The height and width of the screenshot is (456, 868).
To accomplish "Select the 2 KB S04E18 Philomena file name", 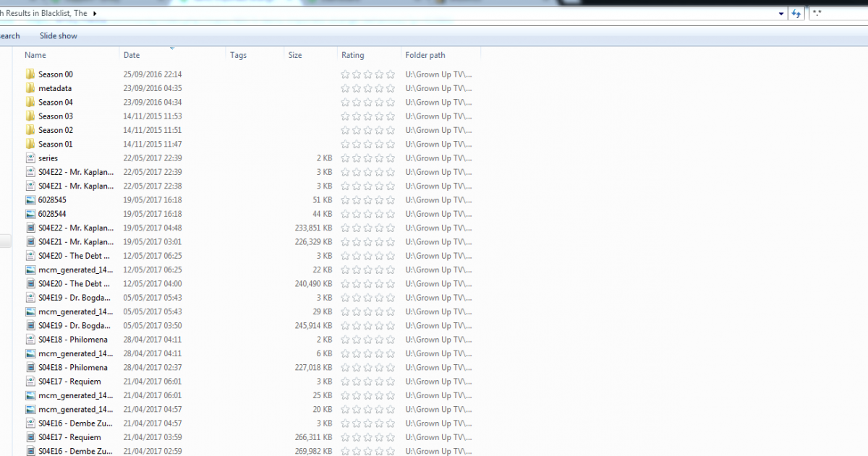I will (x=73, y=340).
